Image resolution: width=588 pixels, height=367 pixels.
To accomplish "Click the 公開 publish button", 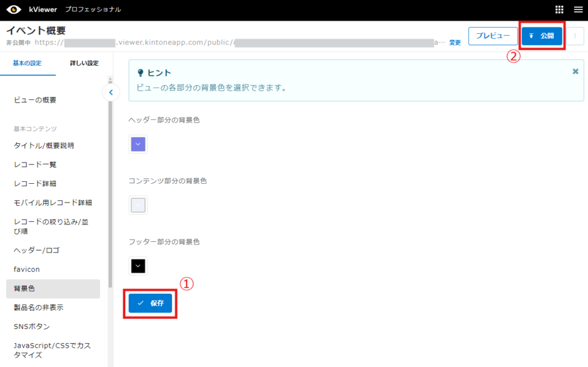I will (542, 36).
